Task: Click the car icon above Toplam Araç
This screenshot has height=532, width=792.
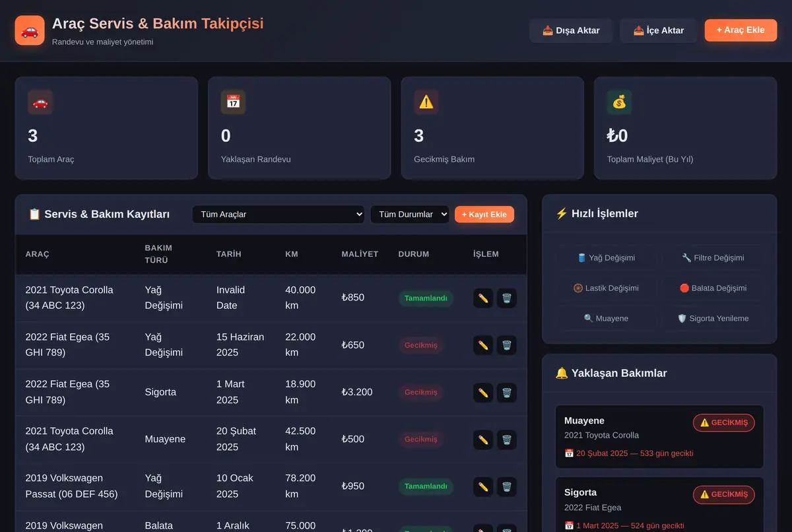Action: [40, 102]
